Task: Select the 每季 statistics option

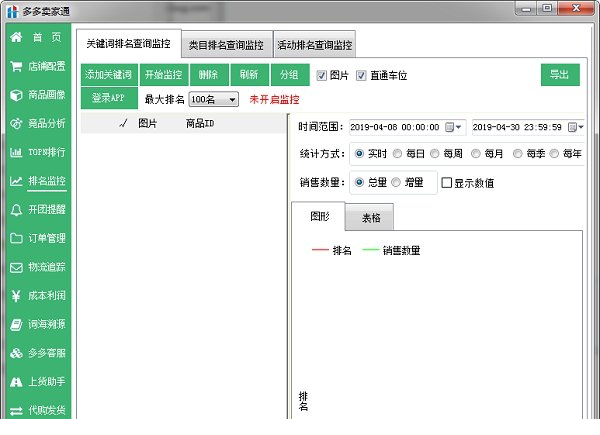Action: point(517,153)
